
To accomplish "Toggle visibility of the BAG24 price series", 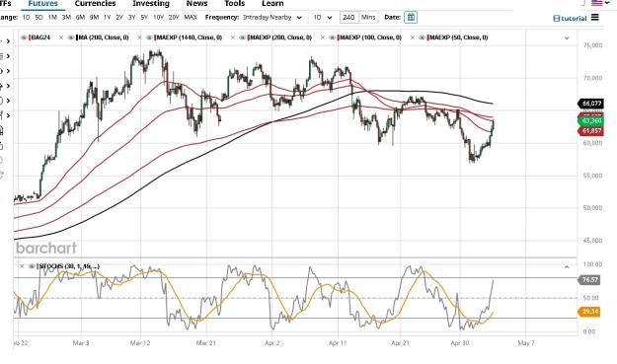I will (24, 37).
